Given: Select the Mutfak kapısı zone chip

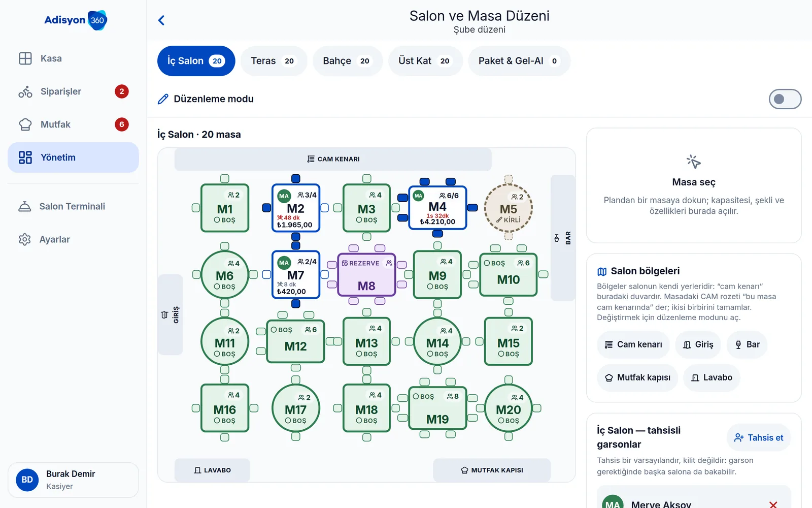Looking at the screenshot, I should point(637,377).
